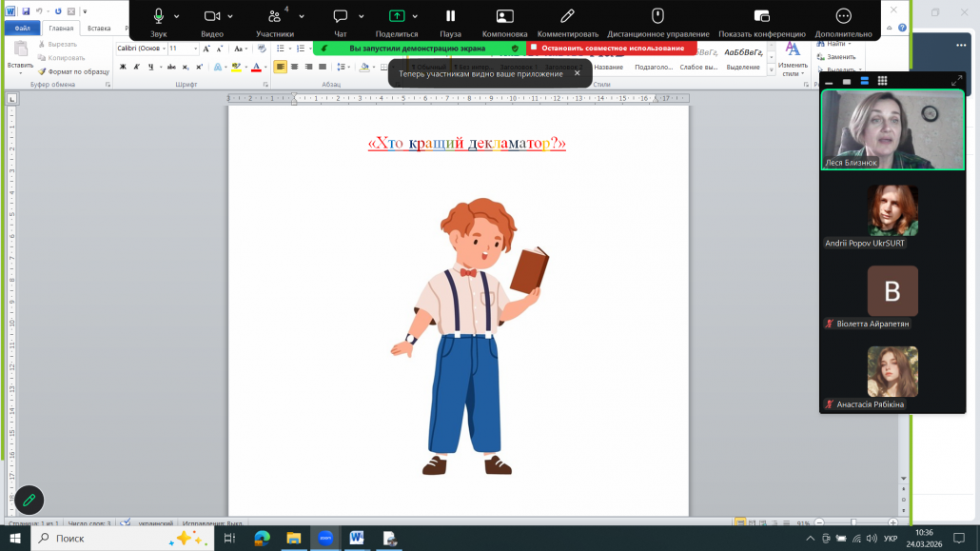
Task: Open Дистанционное управление remote control
Action: click(657, 16)
